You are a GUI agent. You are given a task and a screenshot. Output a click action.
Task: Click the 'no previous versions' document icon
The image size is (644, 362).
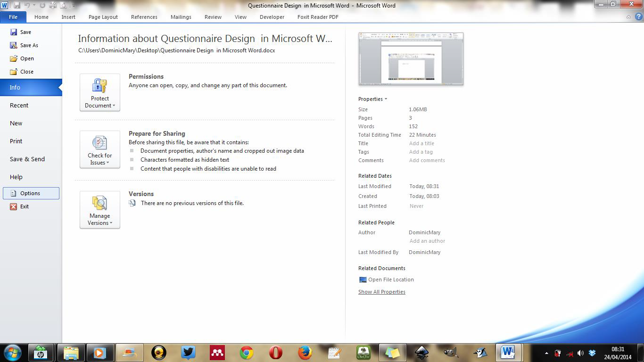[x=132, y=203]
